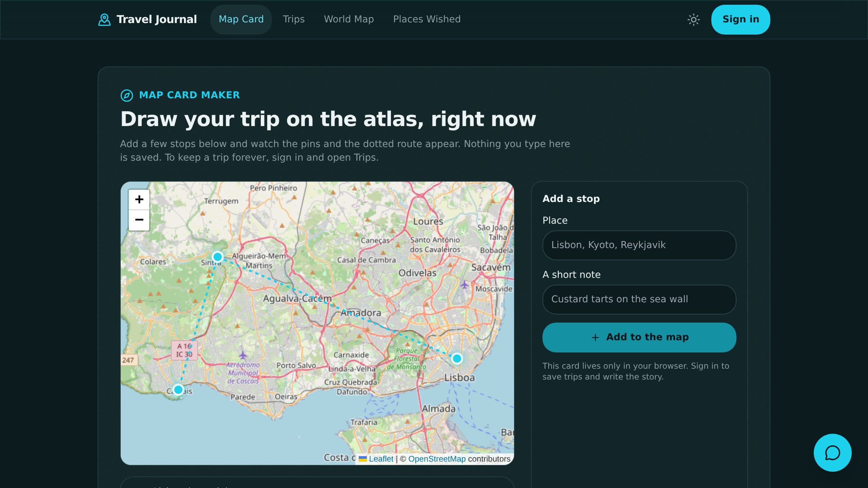The width and height of the screenshot is (868, 488).
Task: Click the Cascais map pin
Action: click(x=178, y=390)
